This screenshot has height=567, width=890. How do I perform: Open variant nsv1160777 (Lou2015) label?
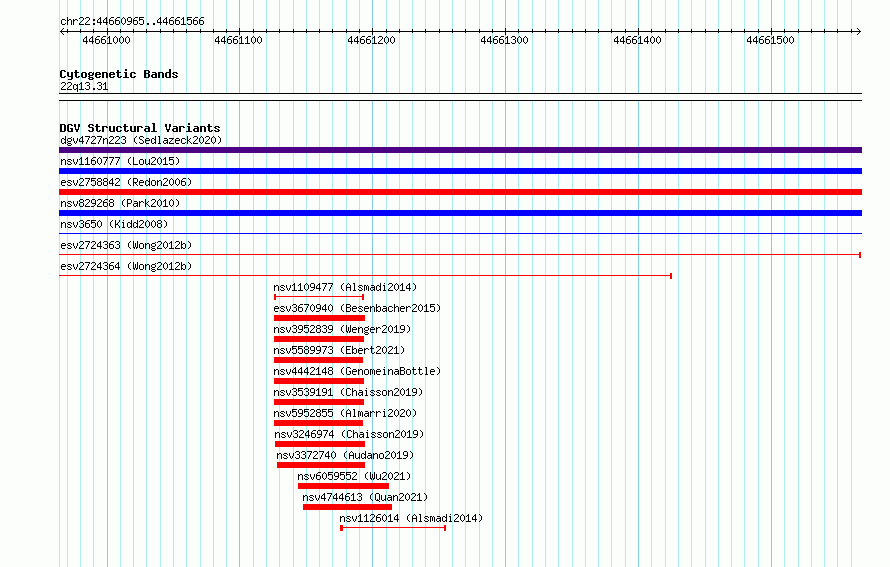click(x=120, y=161)
